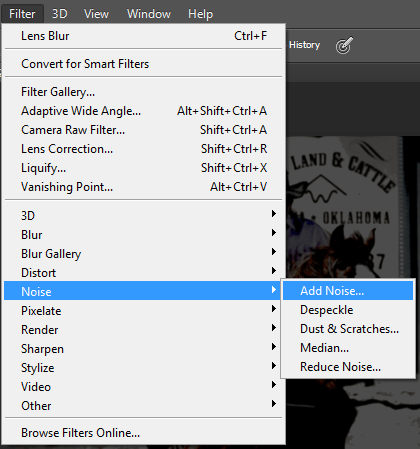
Task: Choose Dust & Scratches filter
Action: click(348, 329)
